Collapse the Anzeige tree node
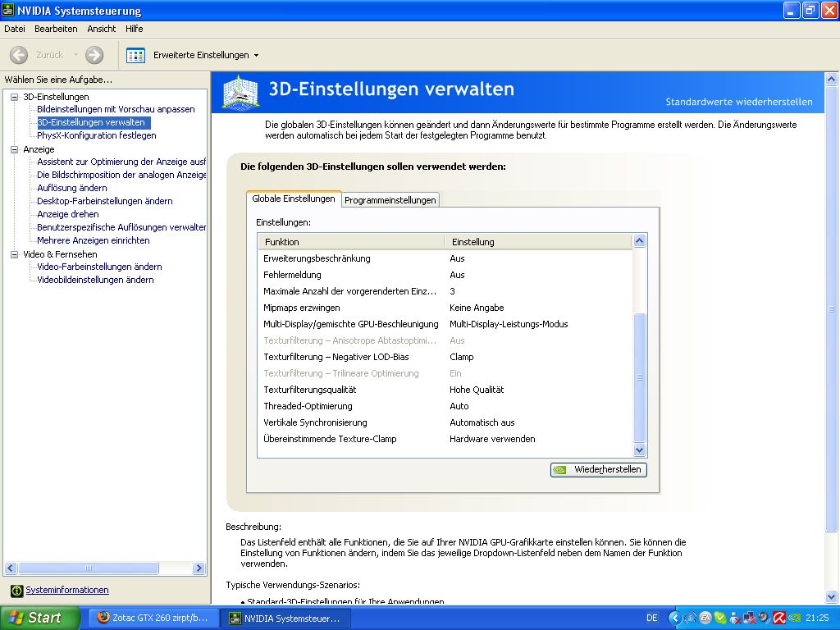This screenshot has height=630, width=840. [15, 149]
